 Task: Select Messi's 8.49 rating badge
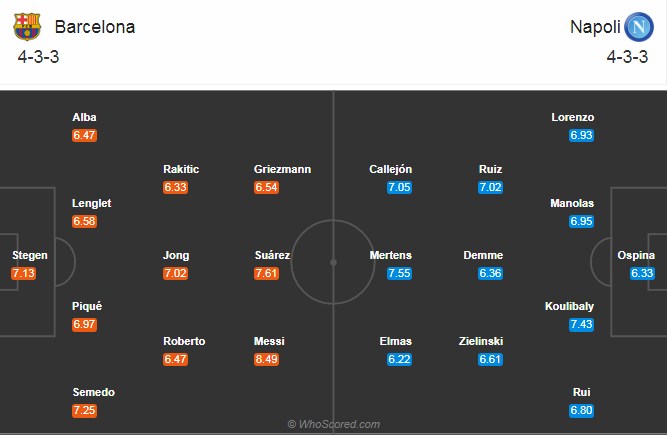(x=266, y=359)
